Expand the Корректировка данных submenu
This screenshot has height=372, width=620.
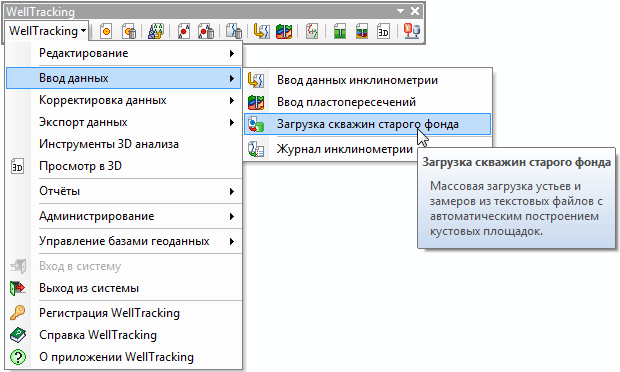124,100
